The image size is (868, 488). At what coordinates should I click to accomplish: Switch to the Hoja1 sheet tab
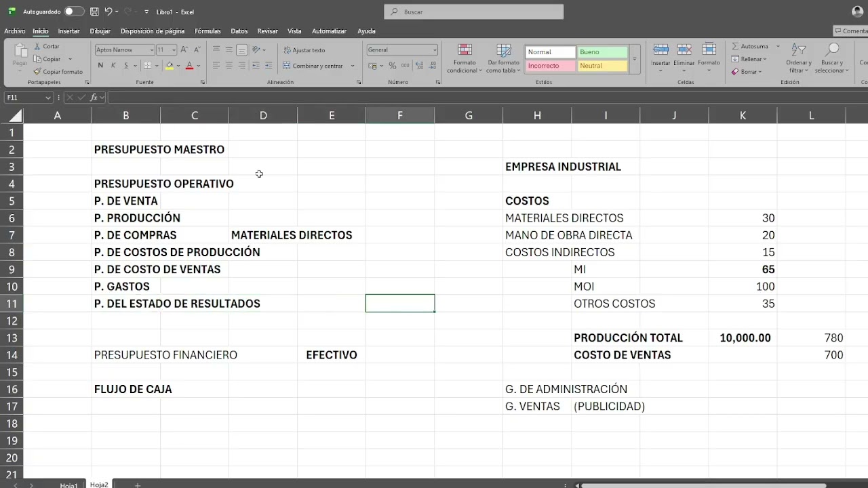(68, 485)
